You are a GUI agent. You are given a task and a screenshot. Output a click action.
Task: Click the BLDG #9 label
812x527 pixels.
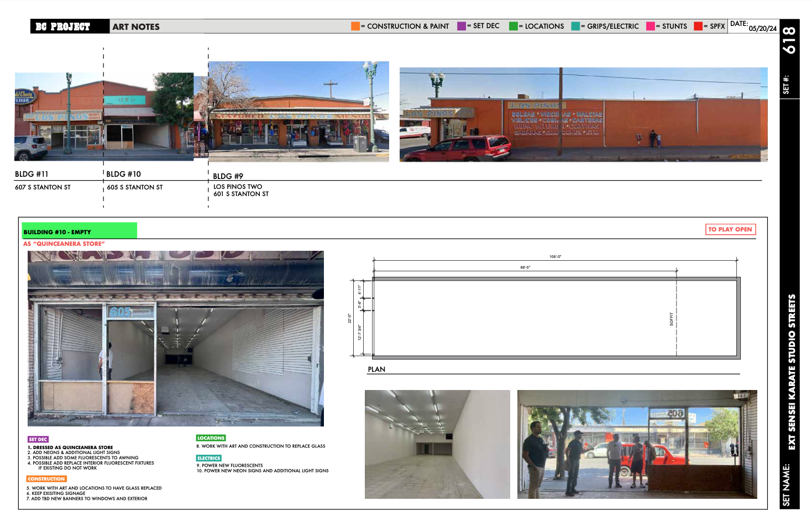[x=228, y=176]
